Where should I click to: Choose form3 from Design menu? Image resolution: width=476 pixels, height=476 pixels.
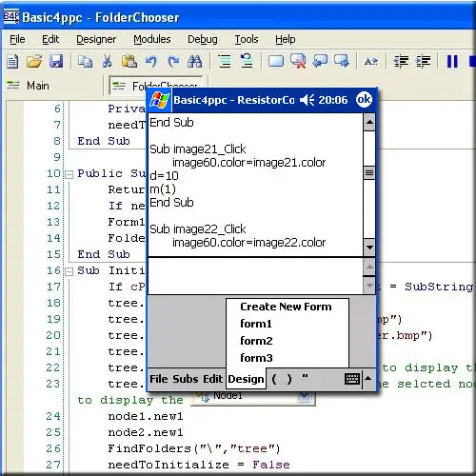[256, 358]
